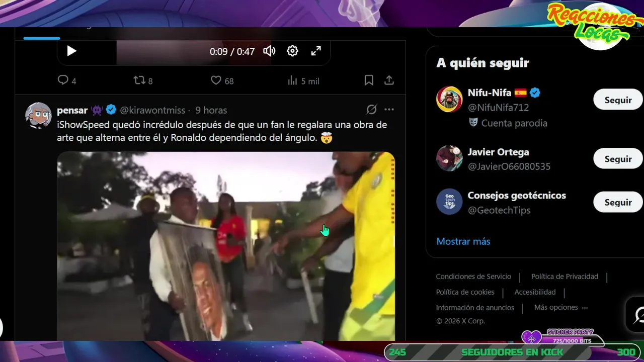Open the Consejos geotécnicos profile name
This screenshot has height=362, width=644.
pos(517,195)
